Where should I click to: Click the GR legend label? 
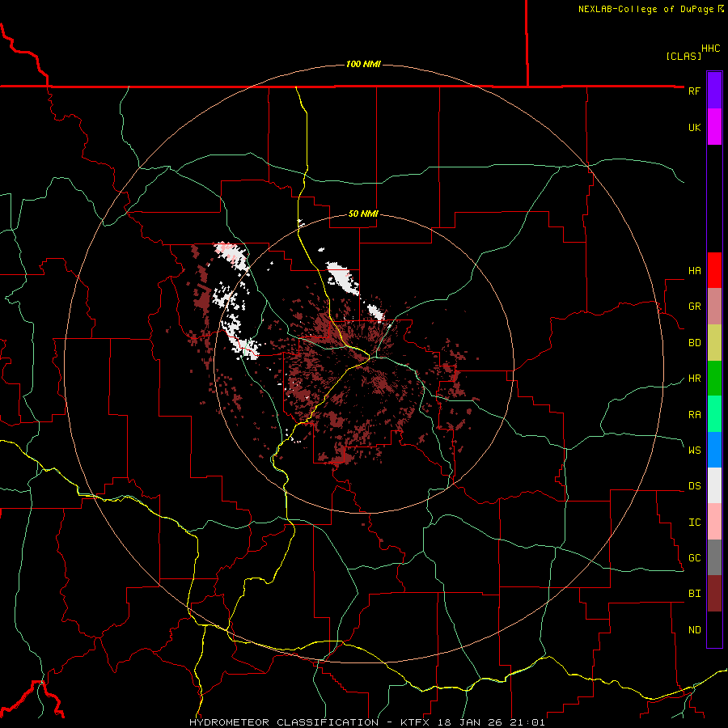[x=694, y=307]
